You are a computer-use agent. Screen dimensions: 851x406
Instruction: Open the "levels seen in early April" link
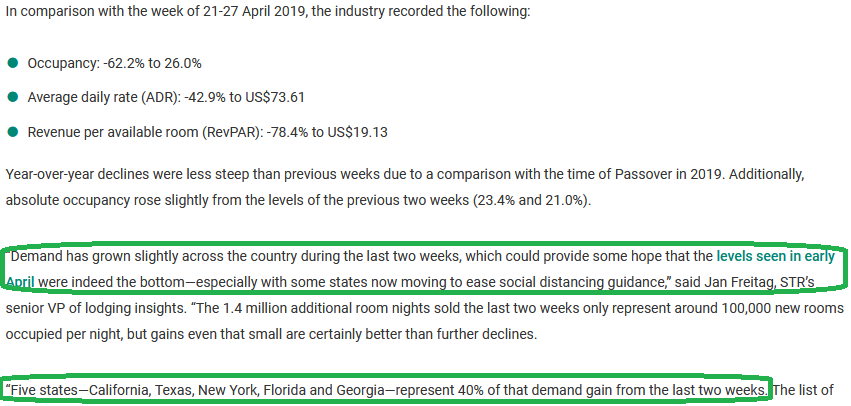tap(775, 256)
